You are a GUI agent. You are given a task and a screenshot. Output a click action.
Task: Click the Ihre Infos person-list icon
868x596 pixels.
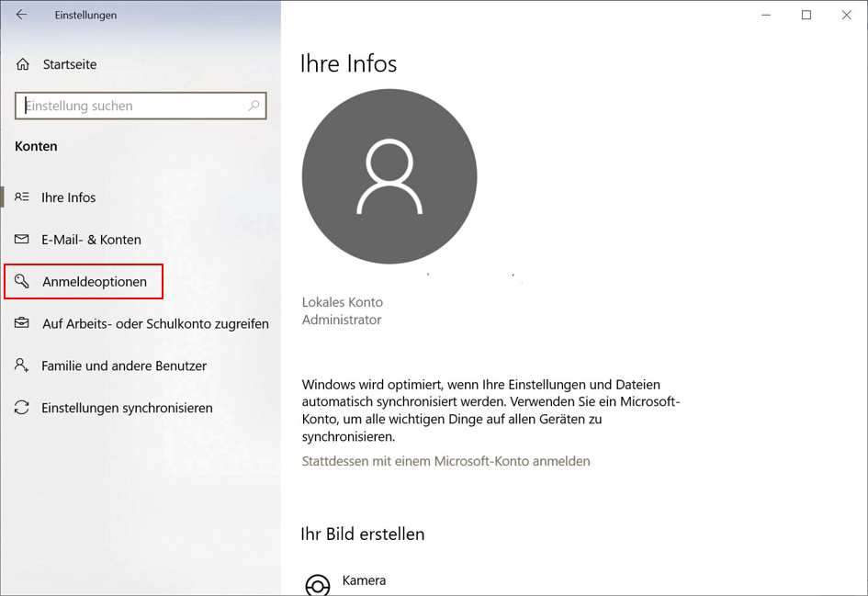[22, 197]
